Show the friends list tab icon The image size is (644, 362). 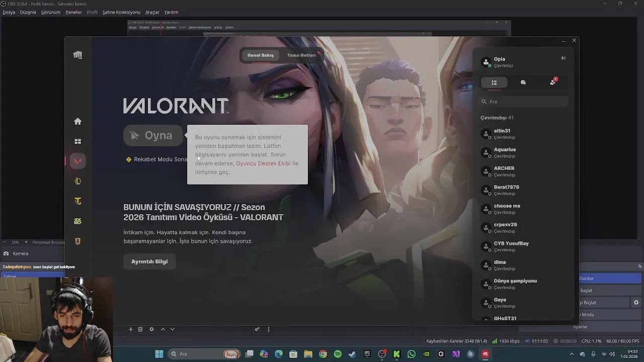(494, 82)
